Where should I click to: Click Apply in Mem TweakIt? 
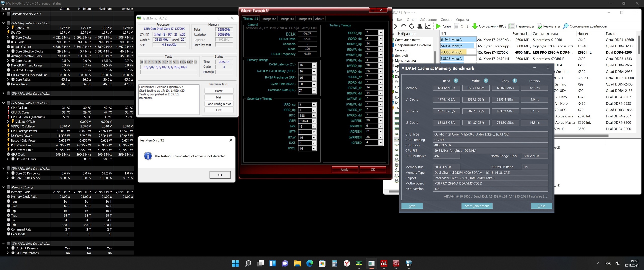pyautogui.click(x=344, y=170)
